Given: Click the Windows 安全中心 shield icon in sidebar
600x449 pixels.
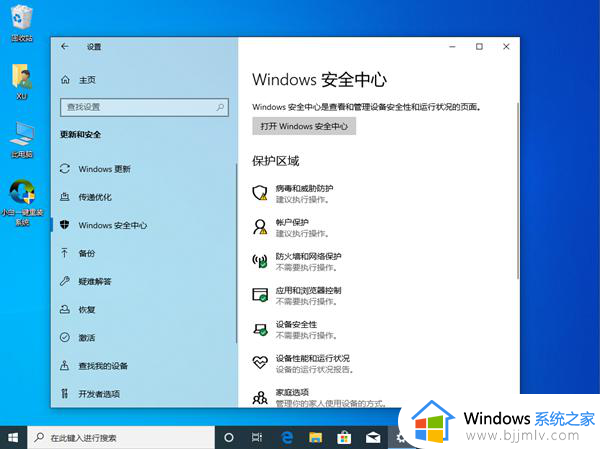Looking at the screenshot, I should (x=65, y=225).
